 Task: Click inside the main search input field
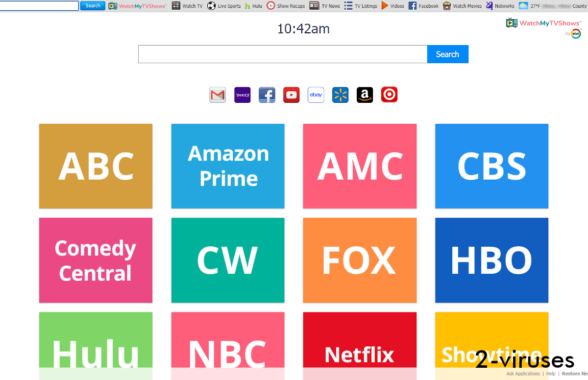[283, 54]
